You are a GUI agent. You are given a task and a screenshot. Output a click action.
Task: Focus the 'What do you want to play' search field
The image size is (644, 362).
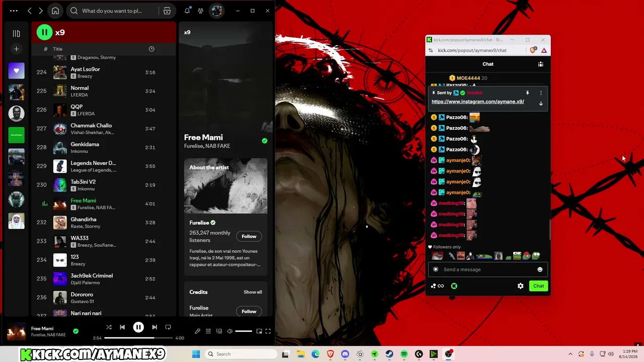coord(113,11)
